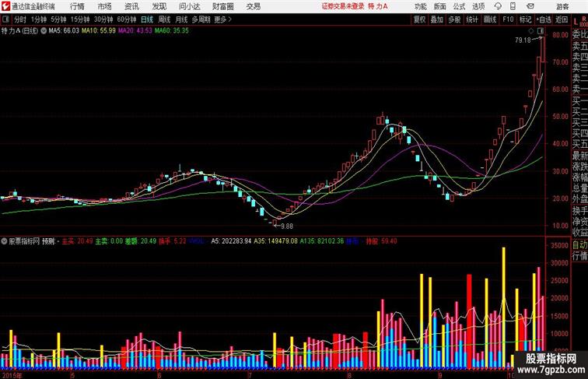The height and width of the screenshot is (379, 588).
Task: Open the 发现 menu
Action: (x=159, y=6)
